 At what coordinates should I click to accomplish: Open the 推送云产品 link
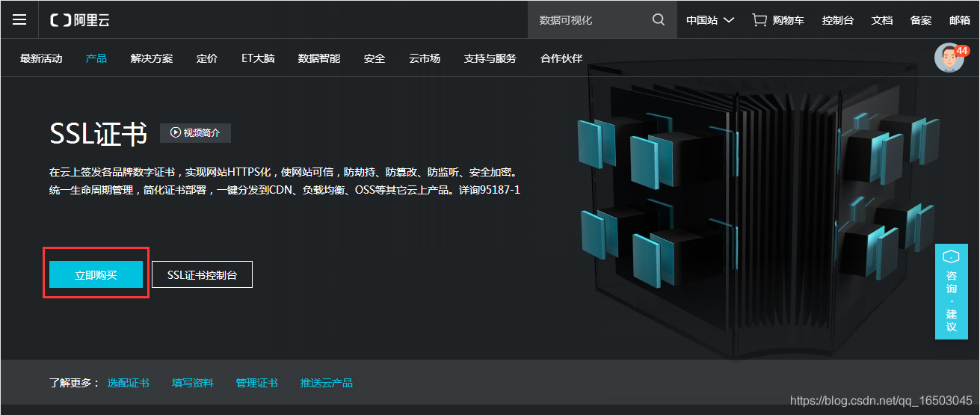click(326, 383)
